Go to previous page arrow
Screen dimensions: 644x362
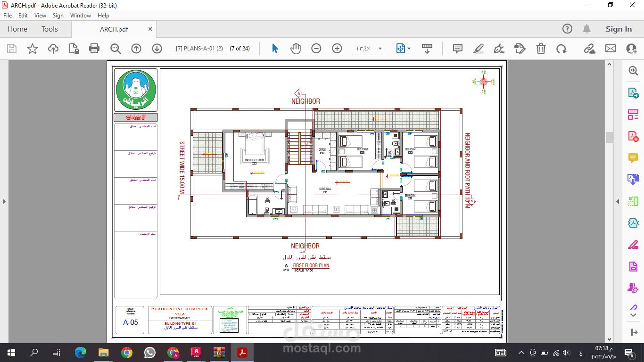pos(136,49)
